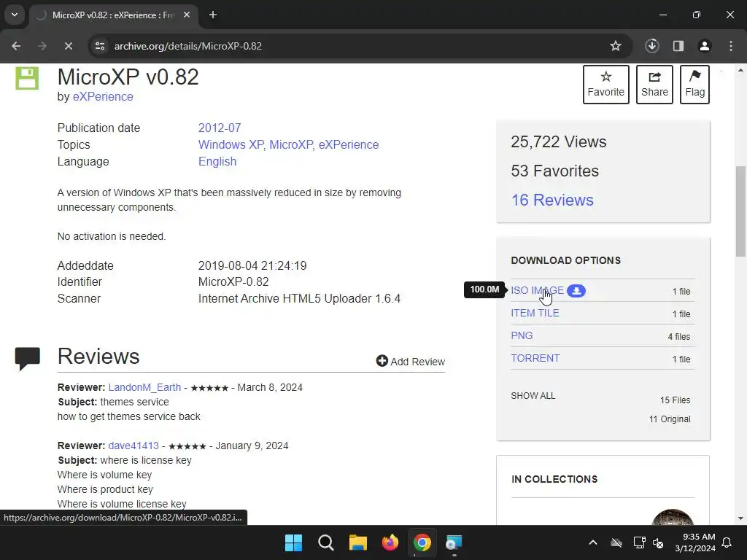Image resolution: width=747 pixels, height=560 pixels.
Task: Click the Share button
Action: pyautogui.click(x=654, y=85)
